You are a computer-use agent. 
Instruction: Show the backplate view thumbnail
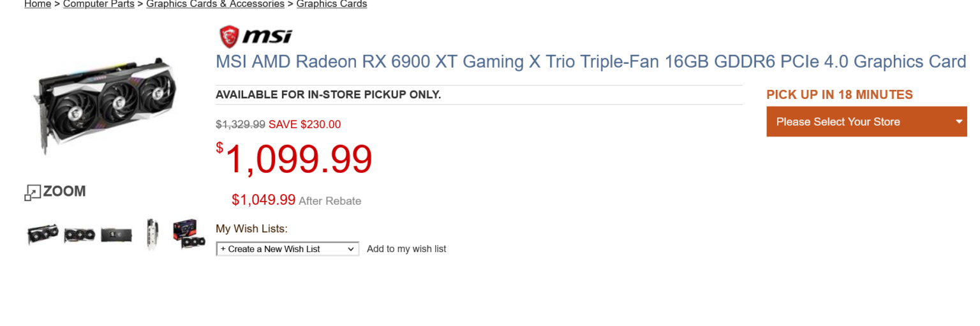pyautogui.click(x=117, y=235)
